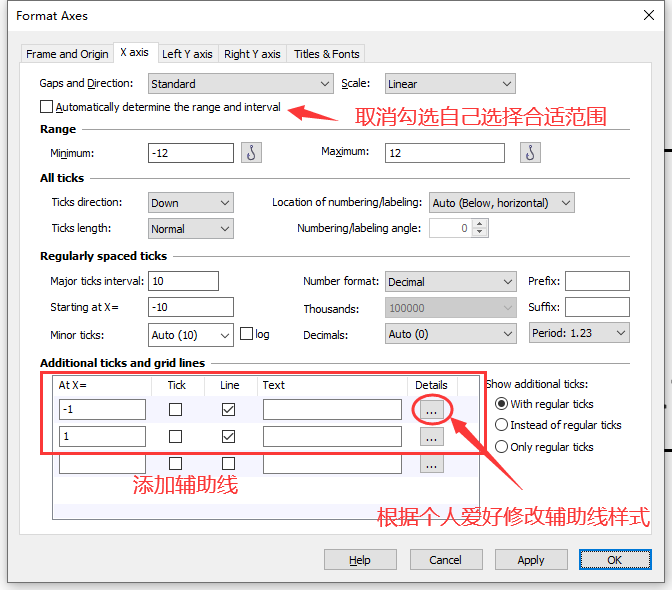Choose 'Only regular ticks' radio button

[502, 447]
